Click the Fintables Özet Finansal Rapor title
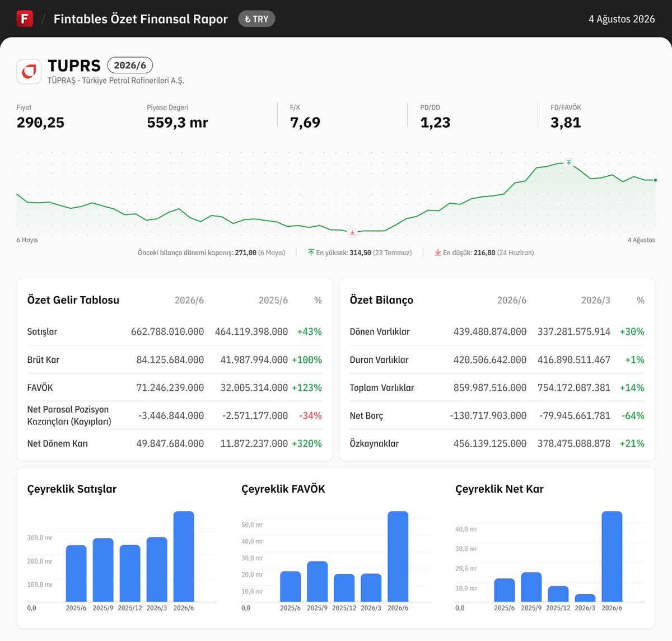This screenshot has width=672, height=641. point(141,19)
